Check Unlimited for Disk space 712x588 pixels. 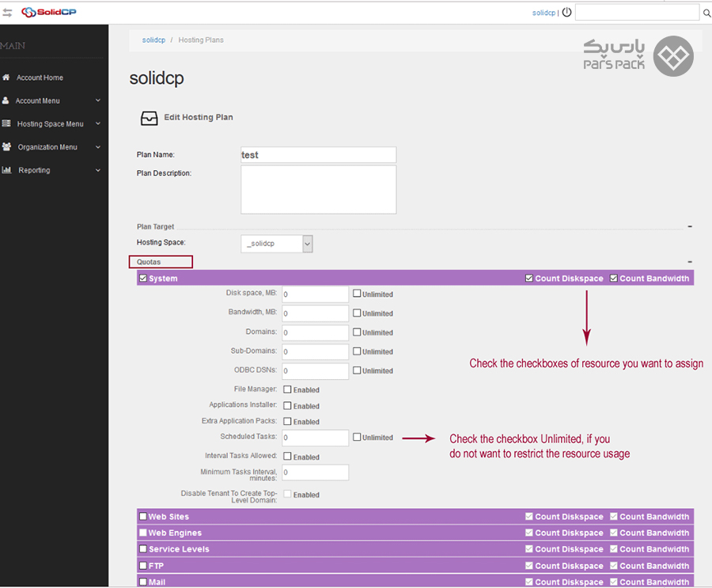pos(357,294)
